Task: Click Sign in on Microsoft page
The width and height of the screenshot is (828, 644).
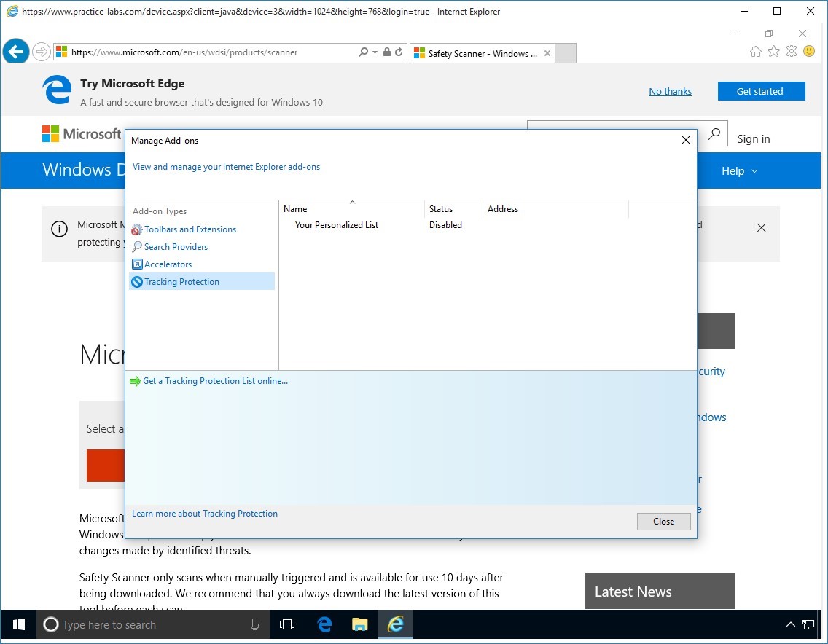Action: click(753, 139)
